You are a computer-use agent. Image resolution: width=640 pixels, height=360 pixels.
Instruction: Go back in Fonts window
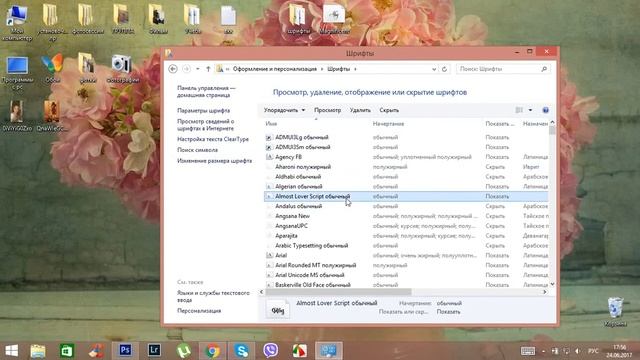173,69
